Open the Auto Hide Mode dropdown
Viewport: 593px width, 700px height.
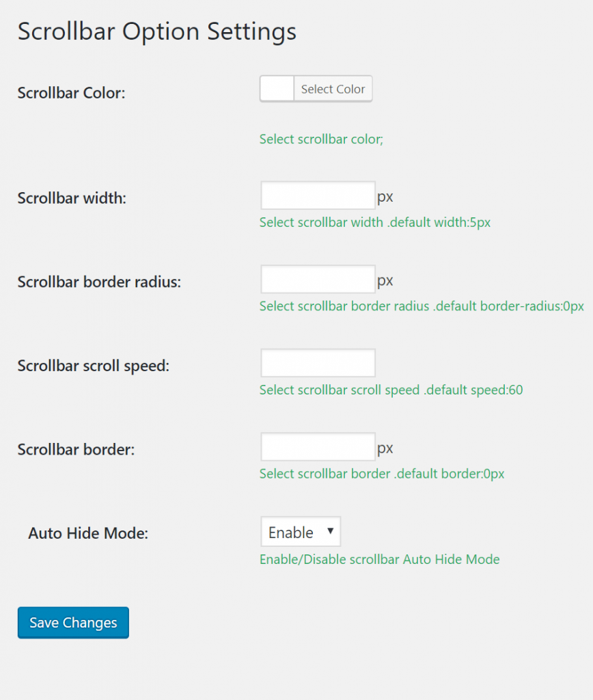(301, 532)
